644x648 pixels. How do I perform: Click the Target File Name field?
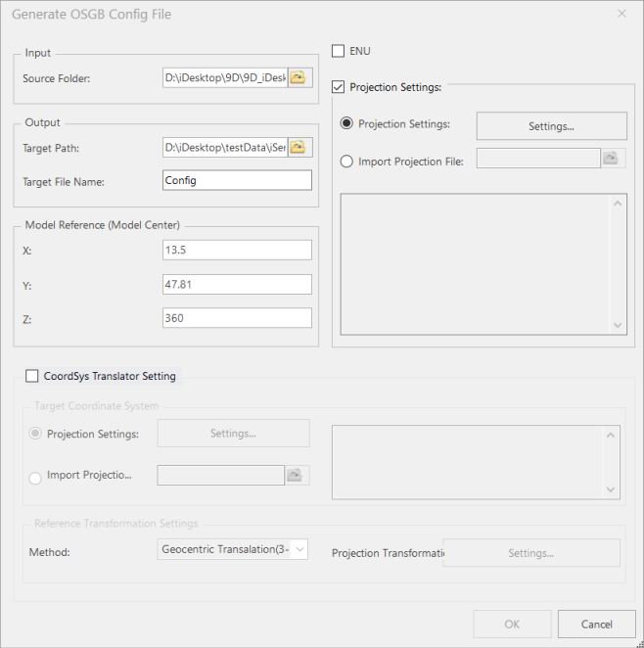[237, 180]
